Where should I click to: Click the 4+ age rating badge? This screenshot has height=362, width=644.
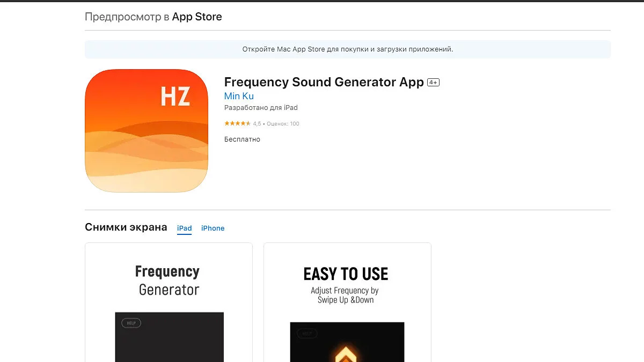(x=433, y=83)
